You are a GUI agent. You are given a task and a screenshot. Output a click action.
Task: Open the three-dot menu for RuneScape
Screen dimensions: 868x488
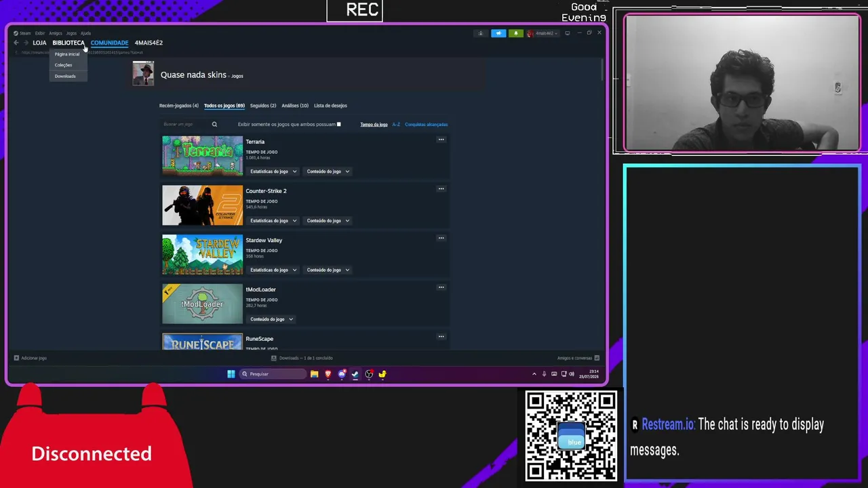441,337
